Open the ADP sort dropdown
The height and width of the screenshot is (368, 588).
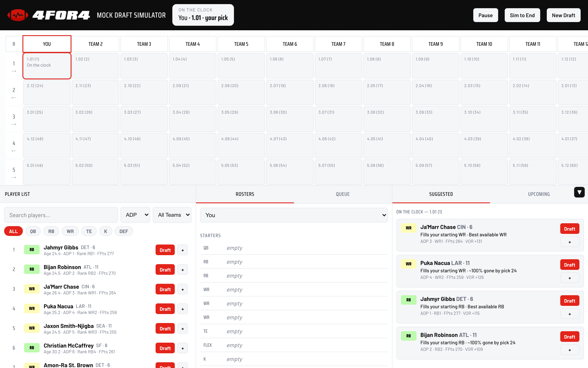pos(135,215)
